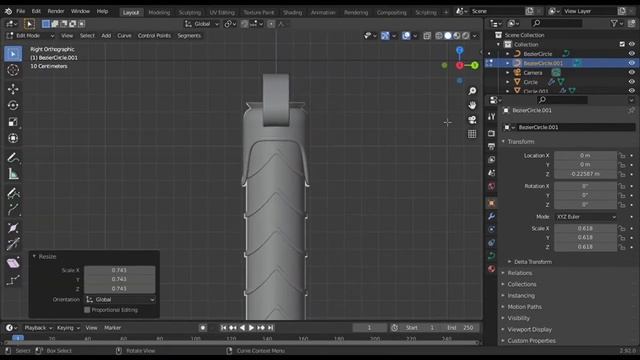This screenshot has height=360, width=640.
Task: Open the Modifier properties wrench tab
Action: [491, 216]
